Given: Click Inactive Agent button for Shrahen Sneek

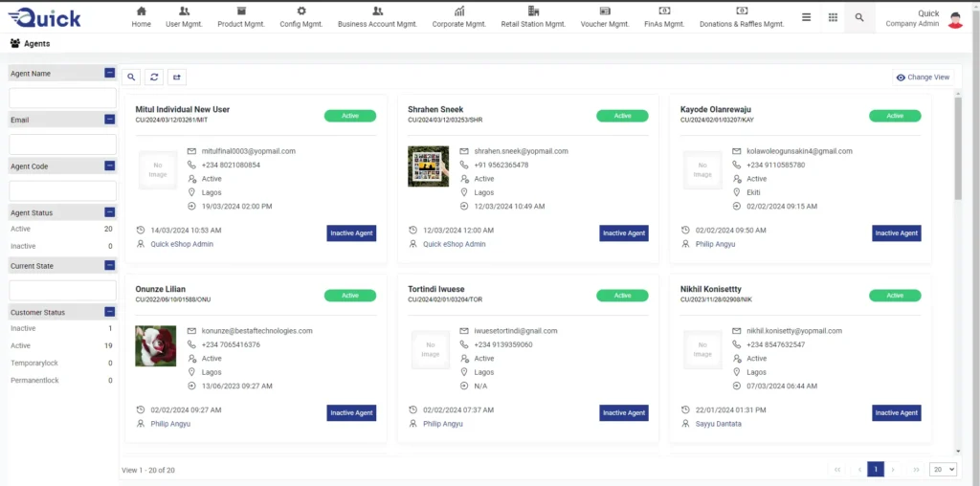Looking at the screenshot, I should coord(623,233).
